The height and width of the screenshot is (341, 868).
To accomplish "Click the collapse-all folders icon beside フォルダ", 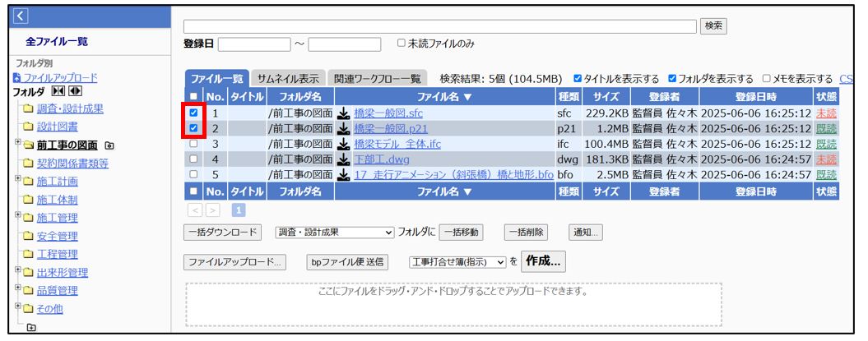I will [58, 91].
